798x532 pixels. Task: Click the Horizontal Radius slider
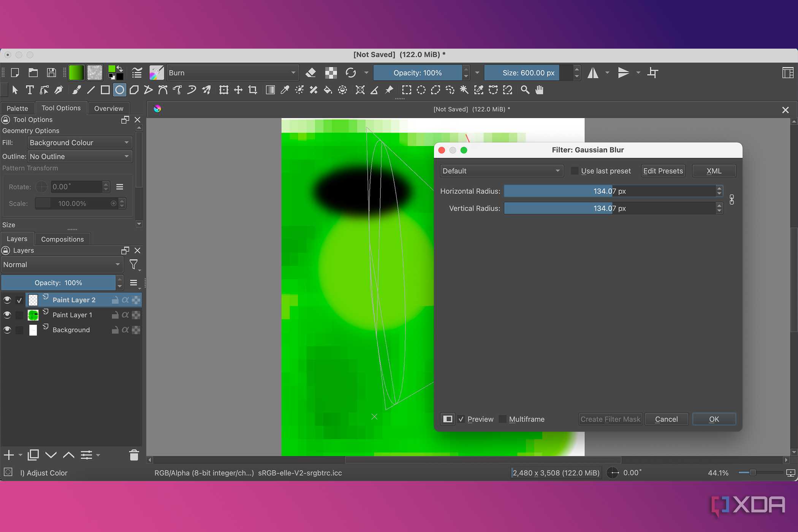click(610, 191)
